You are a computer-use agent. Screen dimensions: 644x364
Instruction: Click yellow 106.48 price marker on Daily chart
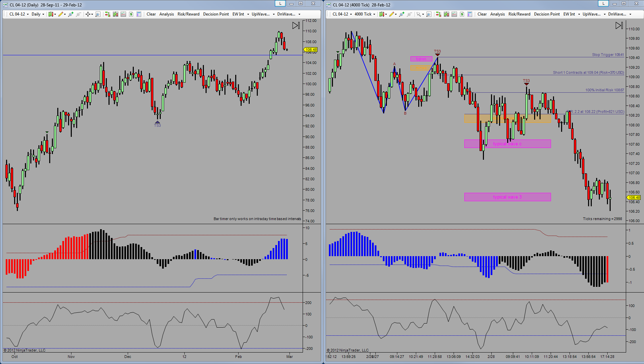point(311,50)
